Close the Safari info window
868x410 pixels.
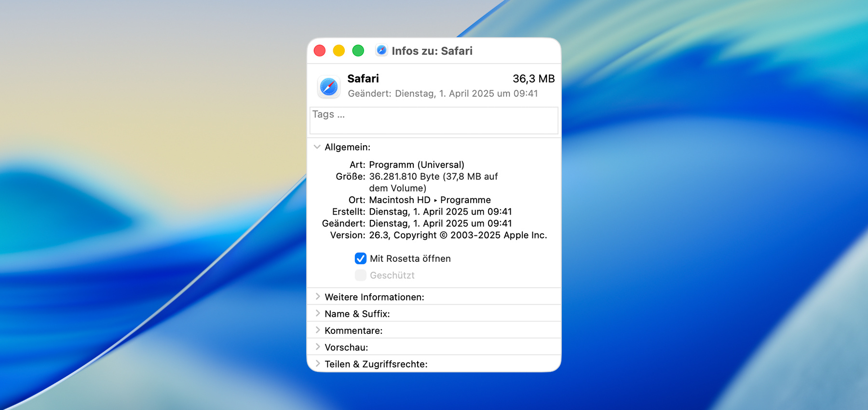(x=320, y=51)
